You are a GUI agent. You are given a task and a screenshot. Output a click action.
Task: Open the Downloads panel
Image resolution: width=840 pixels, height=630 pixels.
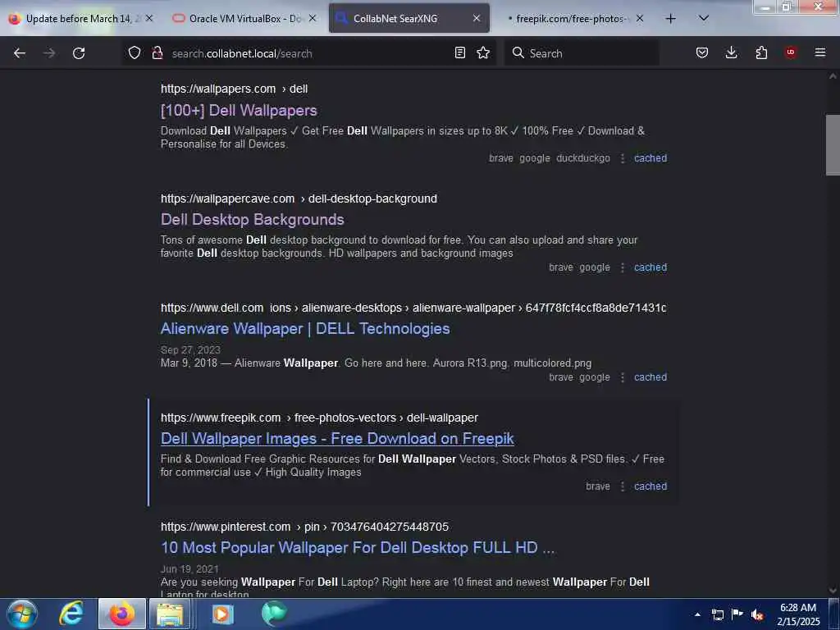click(731, 52)
